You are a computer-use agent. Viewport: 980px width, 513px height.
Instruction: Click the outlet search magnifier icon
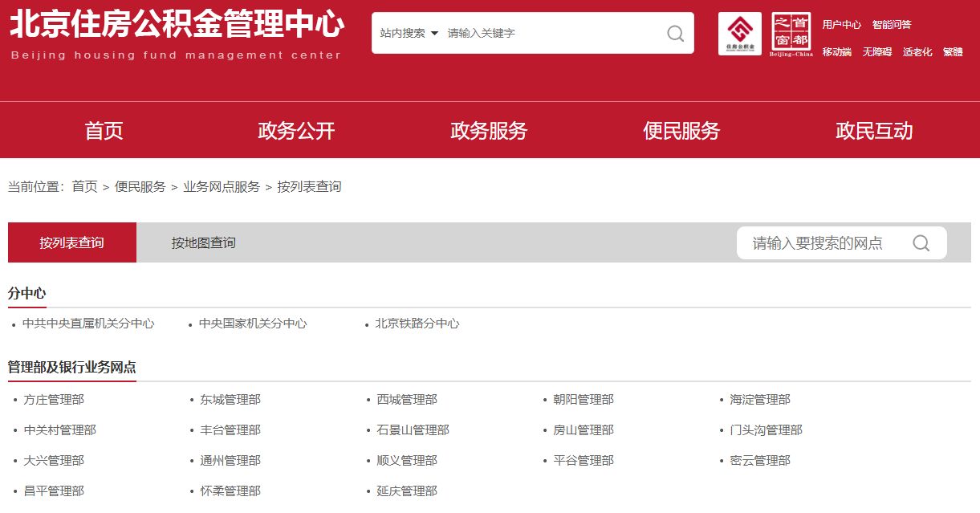coord(921,243)
